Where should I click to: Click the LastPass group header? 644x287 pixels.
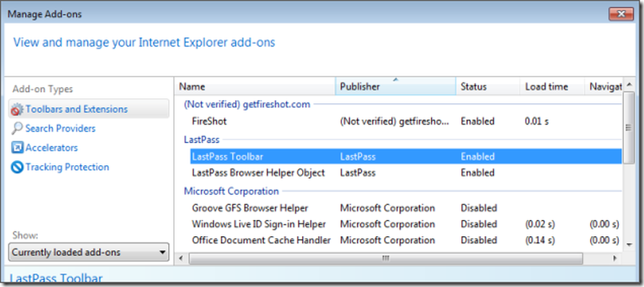click(x=202, y=139)
